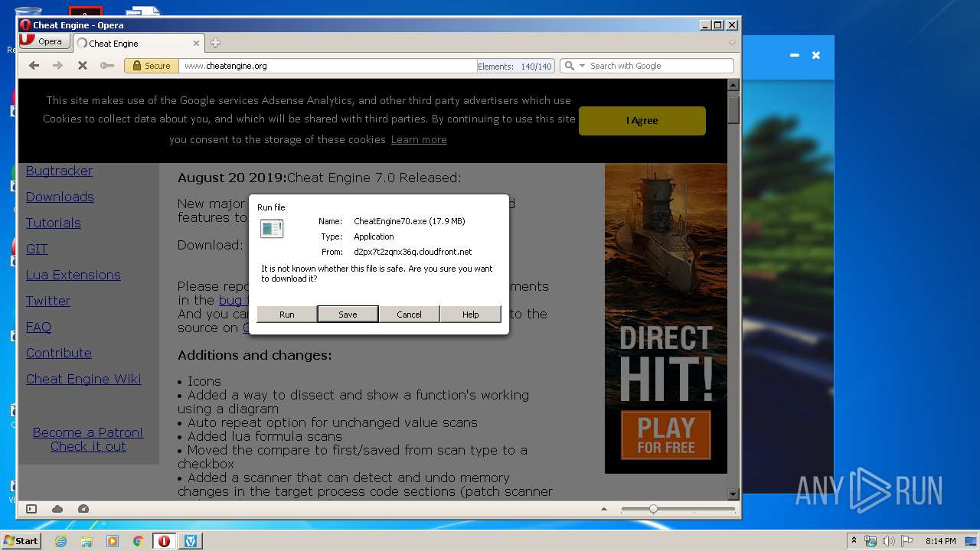Image resolution: width=980 pixels, height=551 pixels.
Task: Open the password key wand icon
Action: pyautogui.click(x=107, y=66)
